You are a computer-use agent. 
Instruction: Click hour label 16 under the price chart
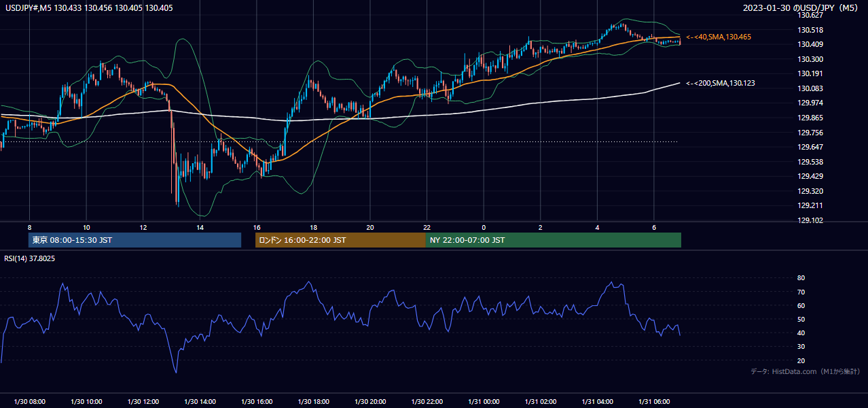pos(256,227)
